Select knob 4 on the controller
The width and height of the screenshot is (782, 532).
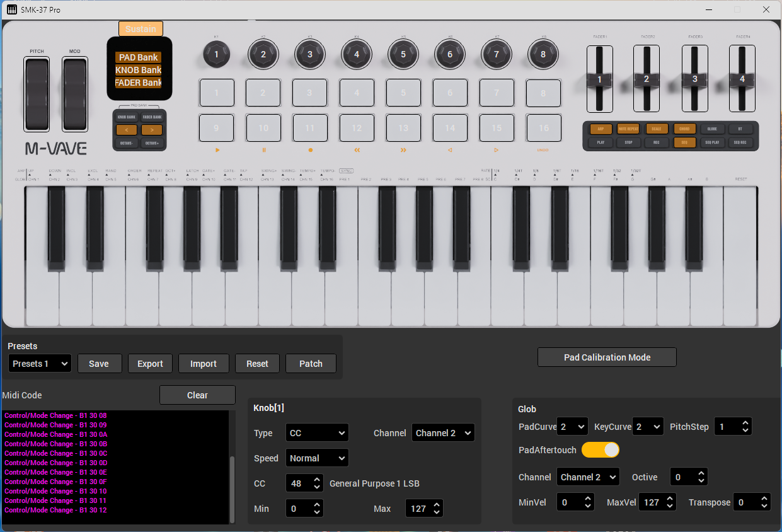(357, 55)
